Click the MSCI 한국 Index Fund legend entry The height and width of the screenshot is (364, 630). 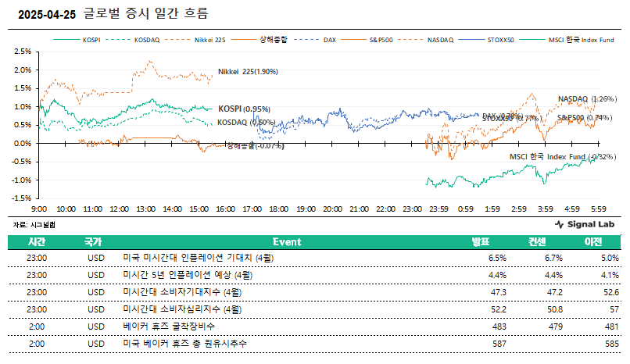click(x=567, y=40)
